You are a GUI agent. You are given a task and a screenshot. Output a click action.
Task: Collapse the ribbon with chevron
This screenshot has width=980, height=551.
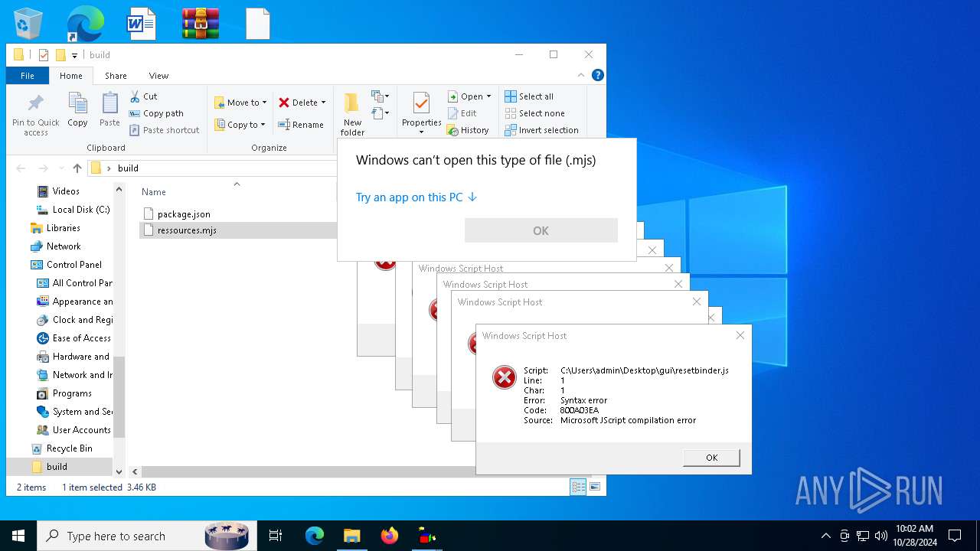(x=580, y=75)
